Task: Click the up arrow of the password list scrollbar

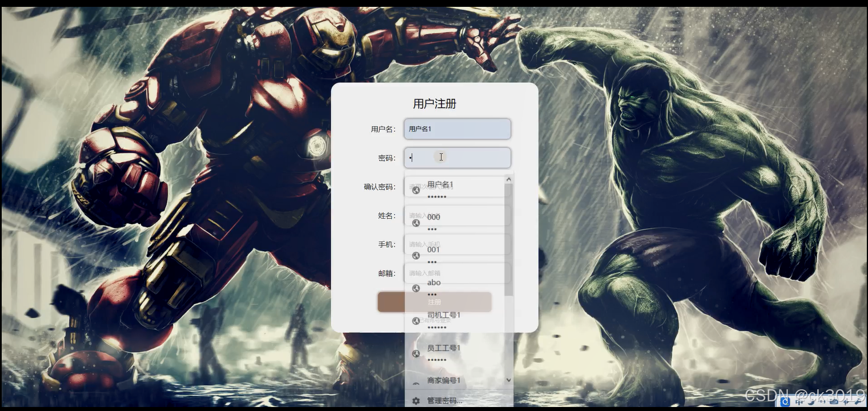Action: 509,179
